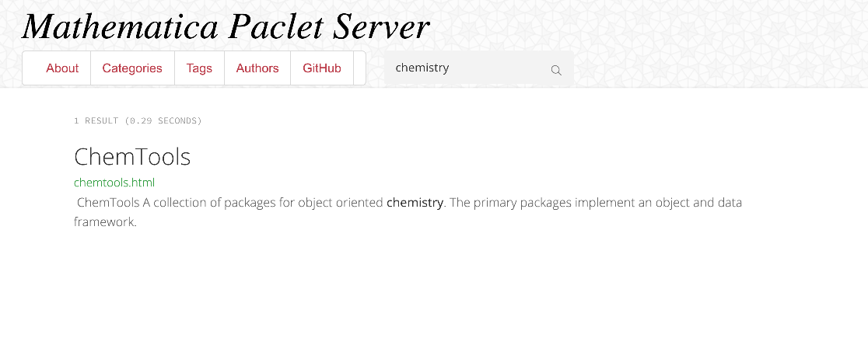Viewport: 868px width, 338px height.
Task: Click the 0.29 SECONDS timing text
Action: pyautogui.click(x=163, y=120)
